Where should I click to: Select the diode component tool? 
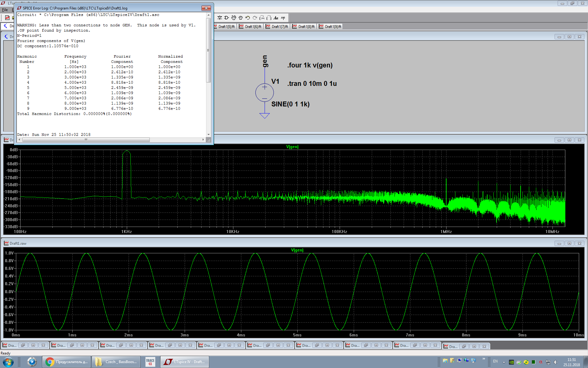pos(220,18)
